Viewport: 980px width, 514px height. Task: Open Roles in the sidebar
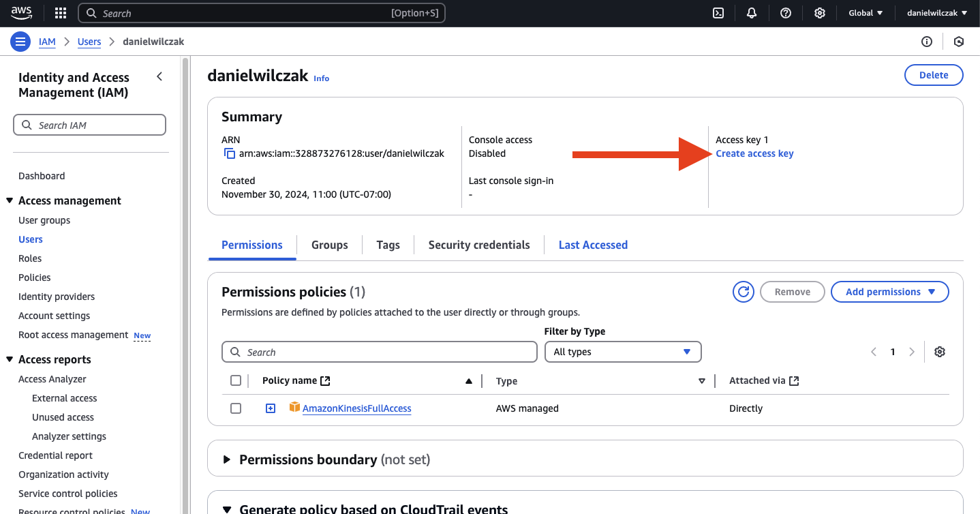pos(30,258)
